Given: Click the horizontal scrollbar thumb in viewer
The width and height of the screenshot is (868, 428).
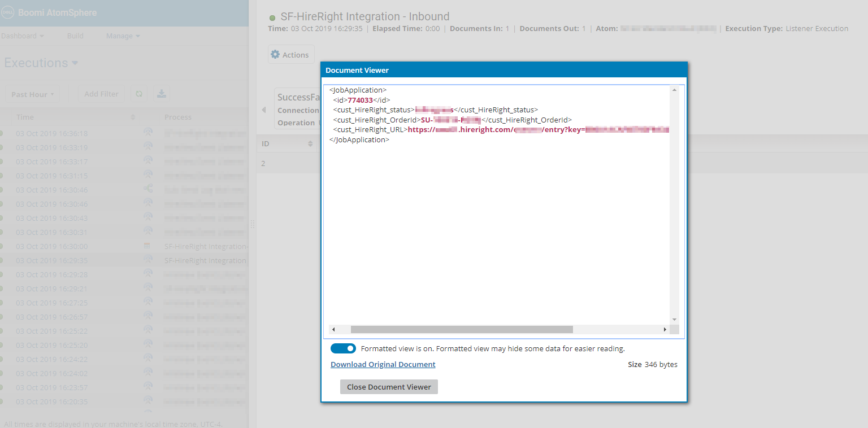Looking at the screenshot, I should pos(462,329).
